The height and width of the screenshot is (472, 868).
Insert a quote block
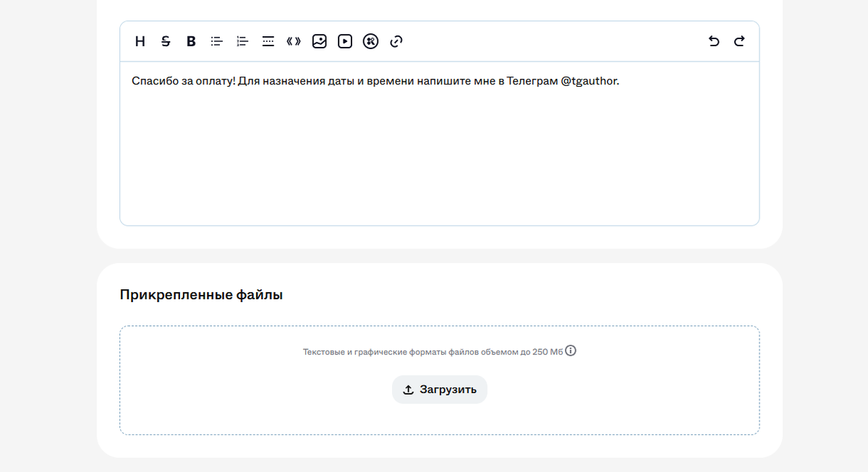click(x=293, y=41)
